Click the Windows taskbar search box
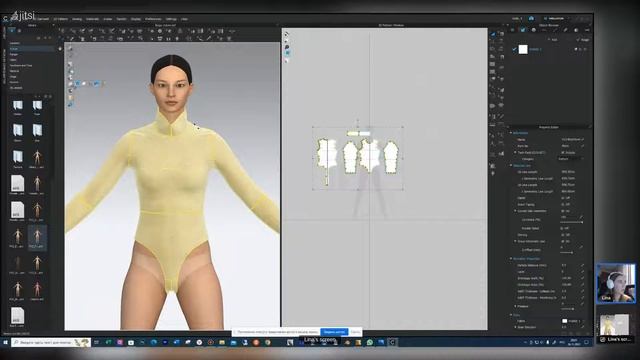 click(51, 342)
